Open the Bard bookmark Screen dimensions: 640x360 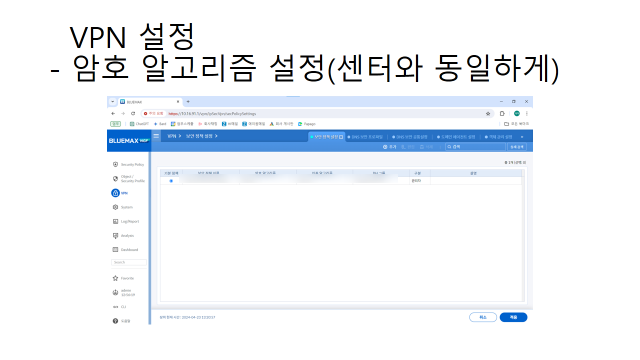(160, 124)
